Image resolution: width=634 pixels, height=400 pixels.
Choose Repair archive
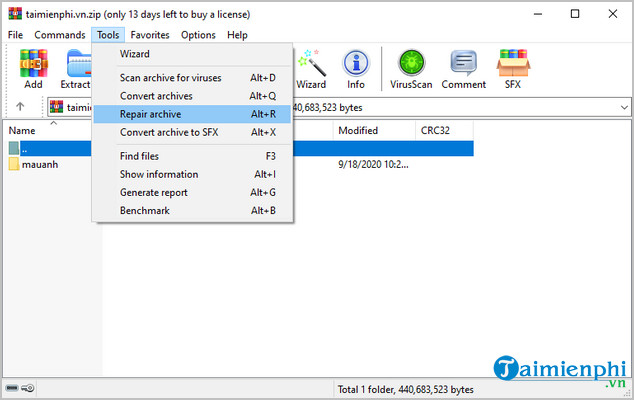coord(192,114)
